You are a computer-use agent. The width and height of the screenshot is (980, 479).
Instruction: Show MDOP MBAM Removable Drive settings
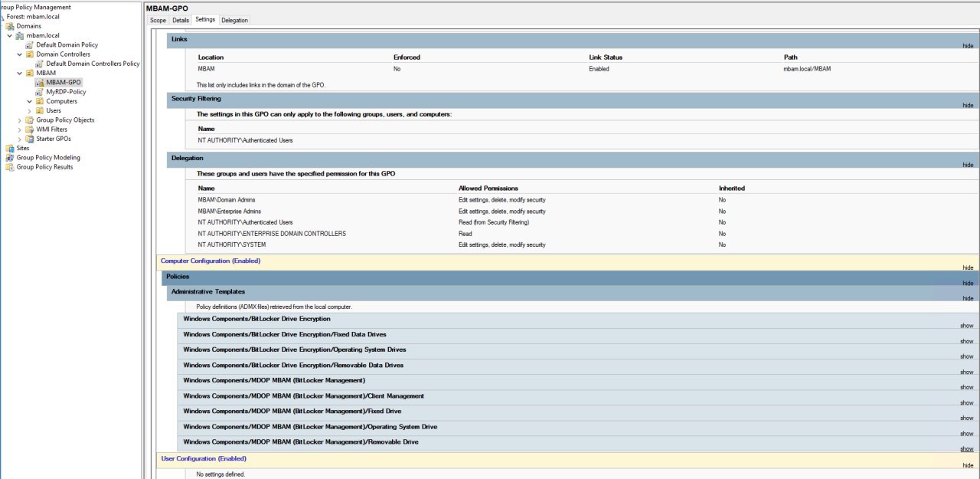coord(967,449)
